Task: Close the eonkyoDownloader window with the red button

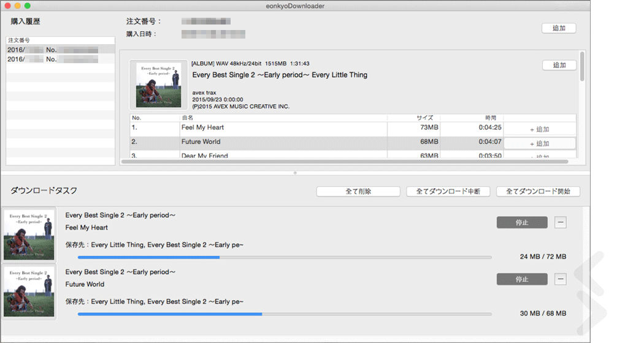Action: [x=7, y=6]
